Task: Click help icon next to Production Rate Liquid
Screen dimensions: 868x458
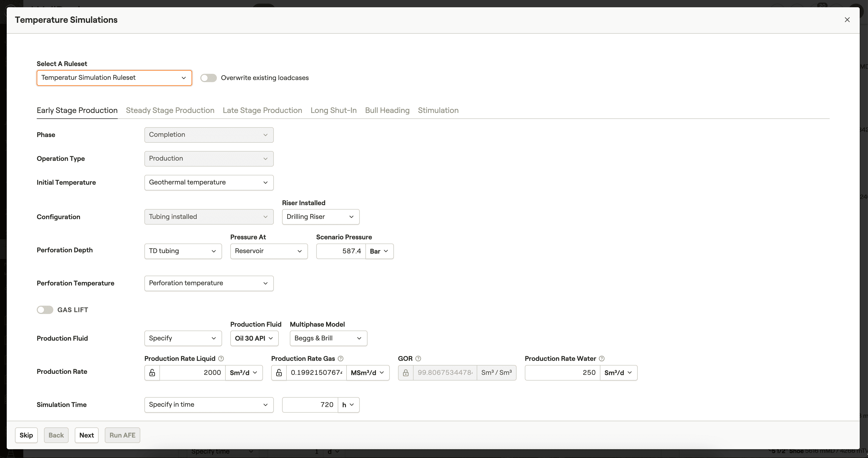Action: [221, 359]
